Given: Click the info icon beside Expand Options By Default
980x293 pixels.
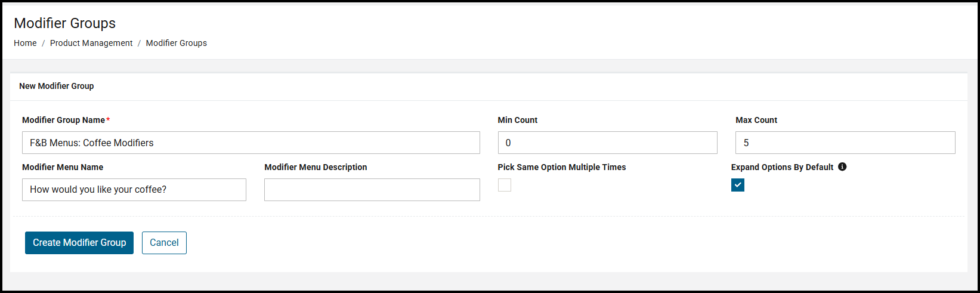Looking at the screenshot, I should pyautogui.click(x=842, y=167).
